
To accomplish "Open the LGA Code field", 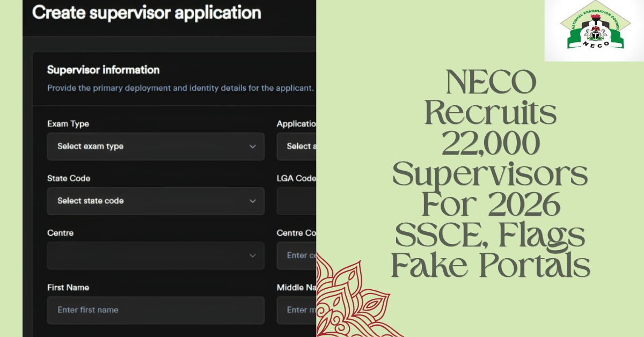I will pos(297,201).
